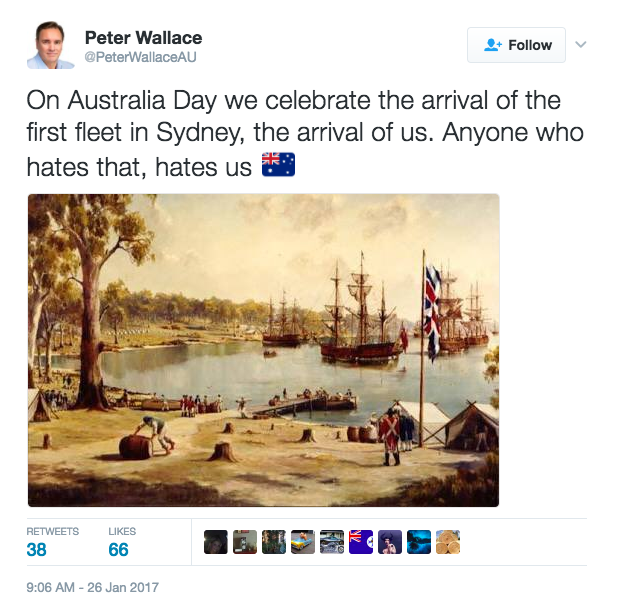
Task: Open the First Fleet painting image
Action: tap(263, 350)
